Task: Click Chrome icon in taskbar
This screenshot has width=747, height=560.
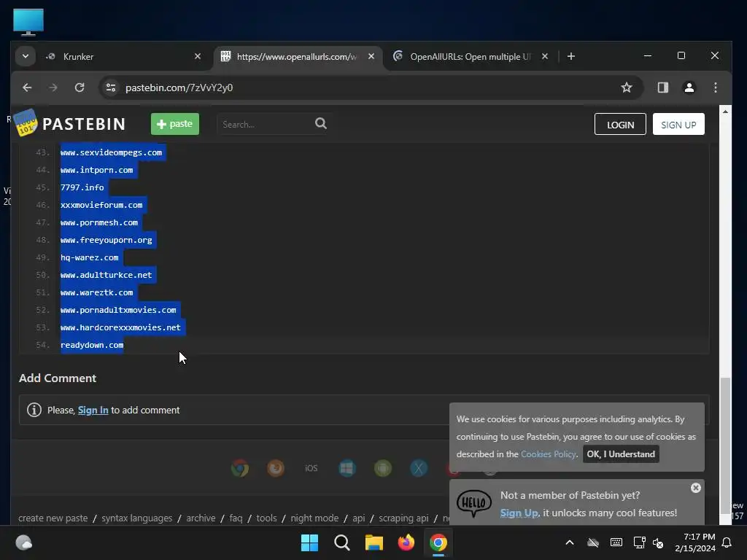Action: [438, 542]
